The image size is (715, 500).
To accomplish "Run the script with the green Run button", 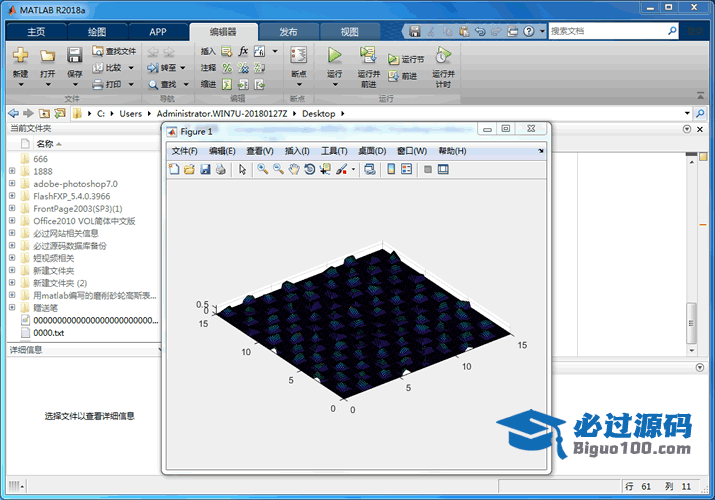I will (x=335, y=55).
